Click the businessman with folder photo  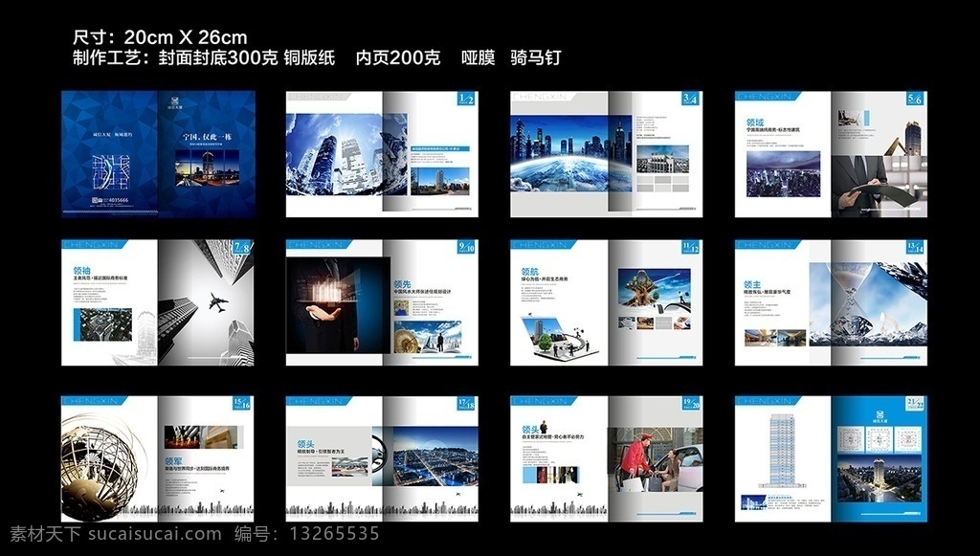tap(880, 186)
